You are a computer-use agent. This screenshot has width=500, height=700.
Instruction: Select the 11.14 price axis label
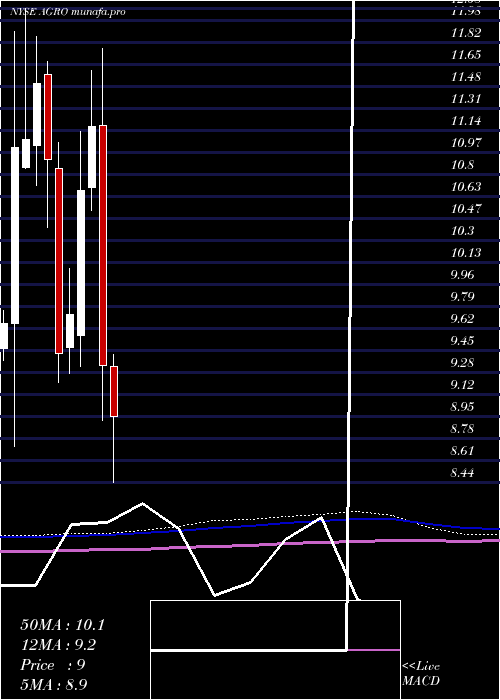466,121
